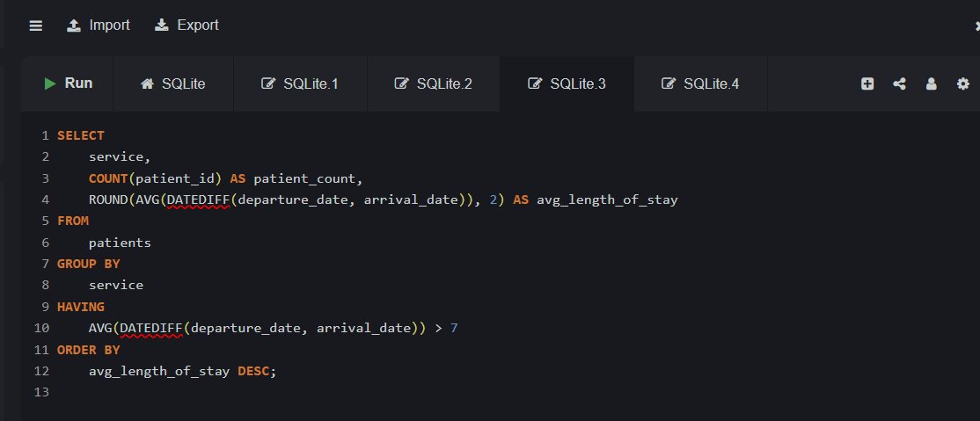Click the Import button
Screen dimensions: 980x421
click(99, 25)
